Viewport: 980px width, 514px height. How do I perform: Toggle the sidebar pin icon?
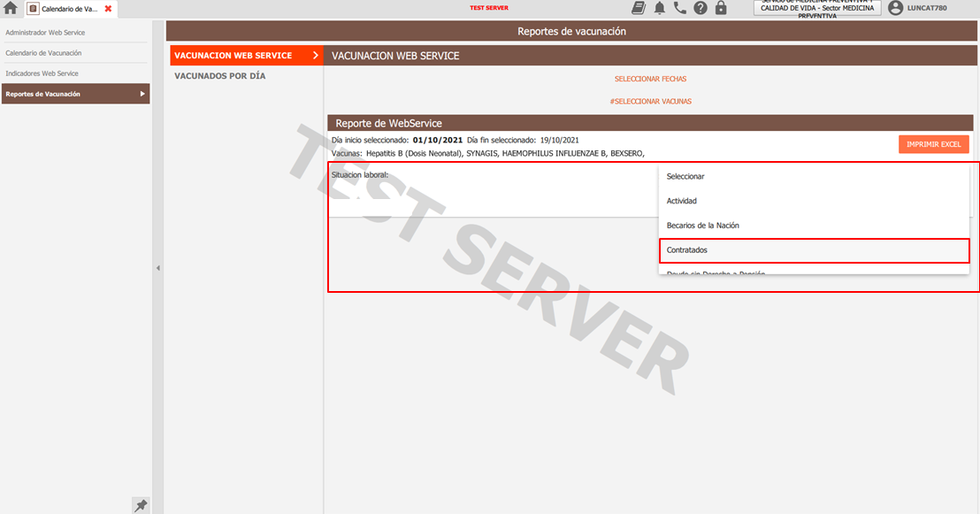(140, 505)
